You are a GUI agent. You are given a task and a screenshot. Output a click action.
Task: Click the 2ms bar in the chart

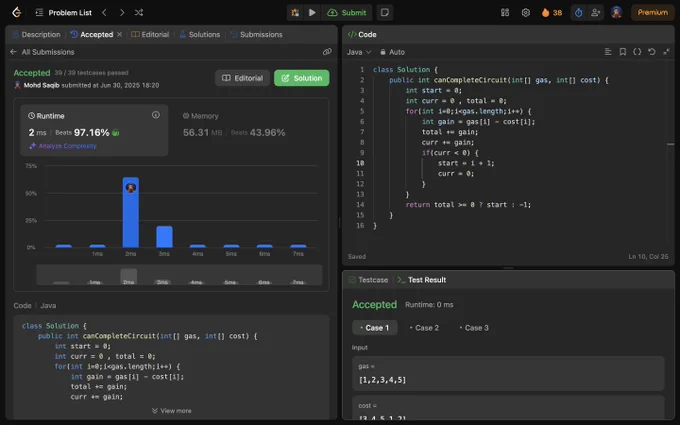(x=131, y=212)
